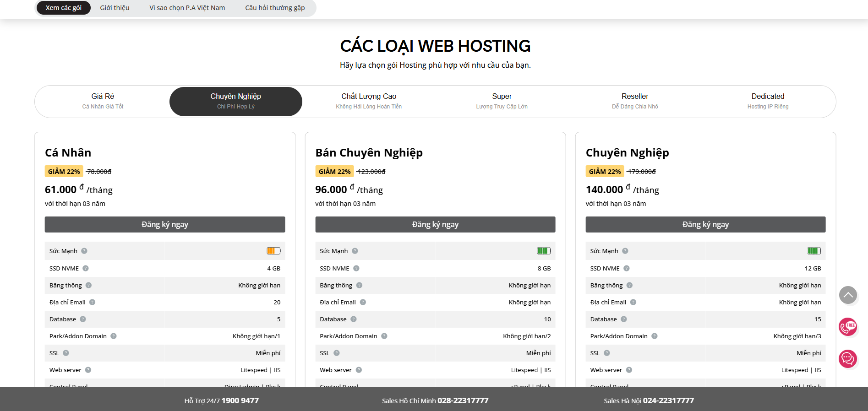Viewport: 868px width, 411px height.
Task: Click help icon beside Bán Chuyên Nghiệp SSD NVME
Action: pos(356,268)
